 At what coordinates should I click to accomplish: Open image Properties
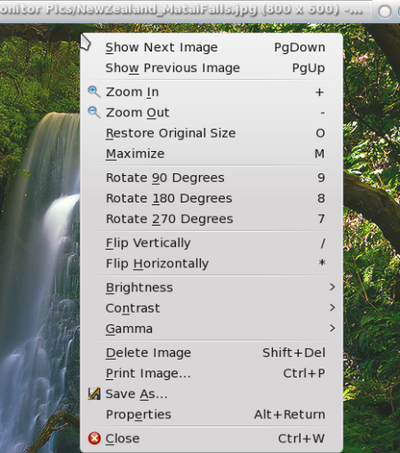[211, 415]
